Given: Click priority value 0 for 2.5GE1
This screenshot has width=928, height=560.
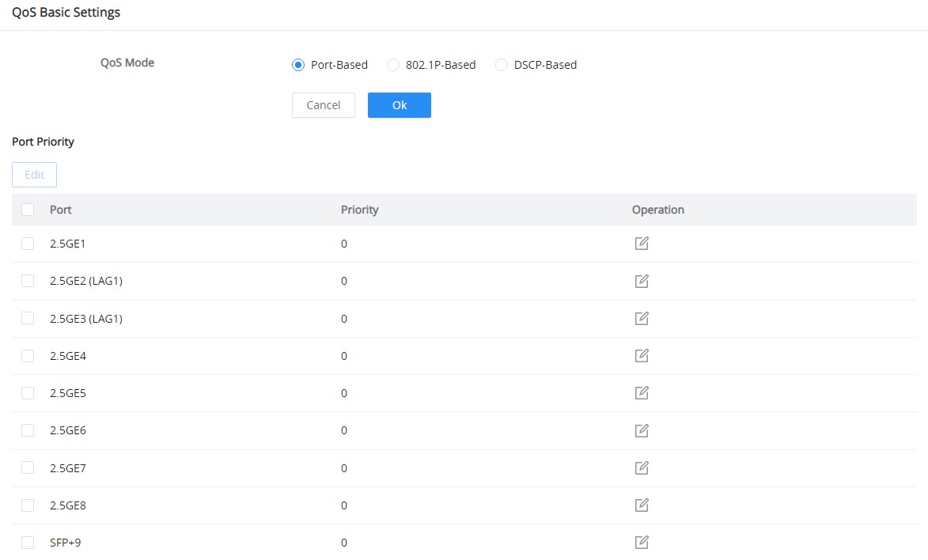Looking at the screenshot, I should 344,244.
